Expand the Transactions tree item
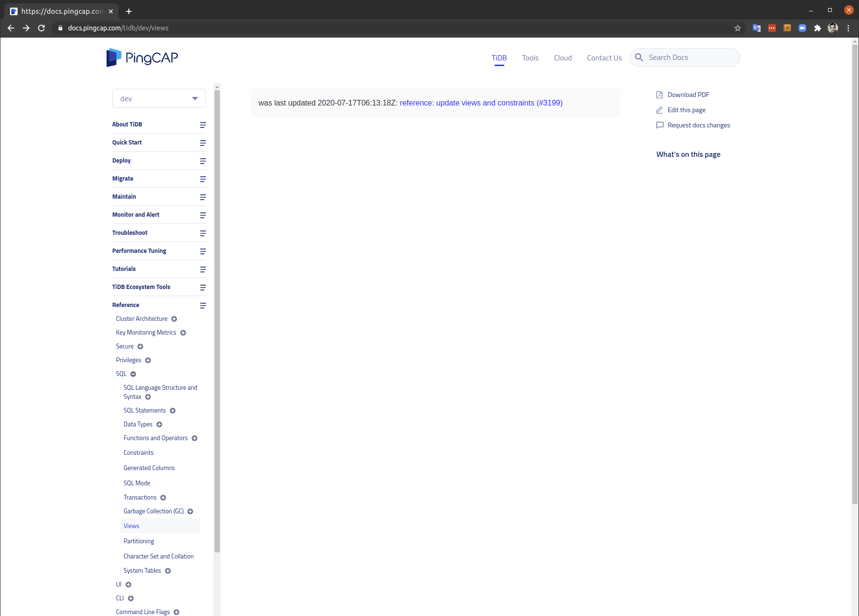Screen dimensions: 859x616 [x=164, y=497]
